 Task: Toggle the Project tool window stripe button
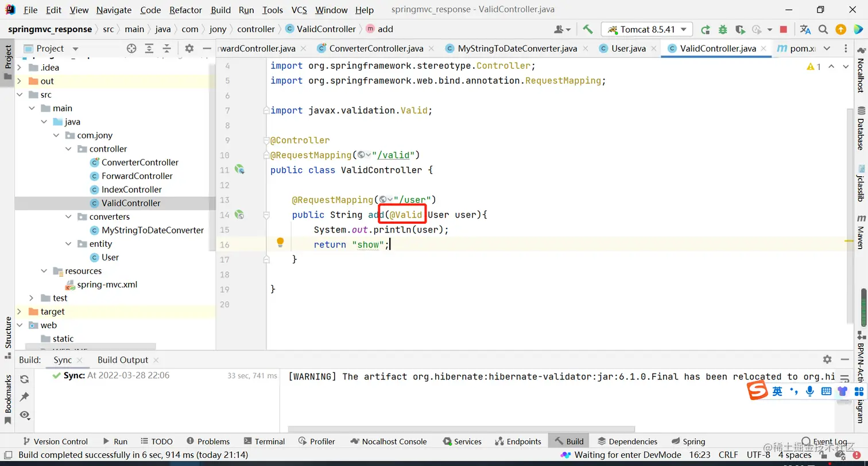pos(8,63)
